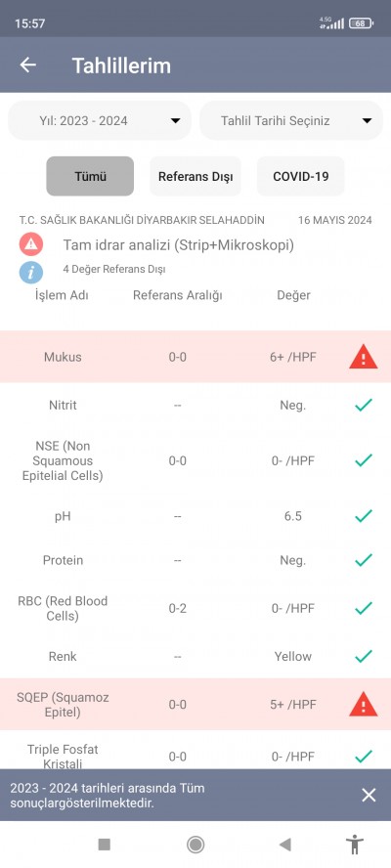Tap the recent apps square button

(105, 845)
